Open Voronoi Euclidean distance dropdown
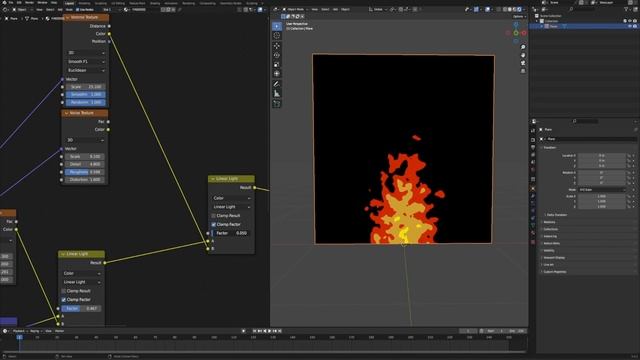This screenshot has height=360, width=640. 86,71
